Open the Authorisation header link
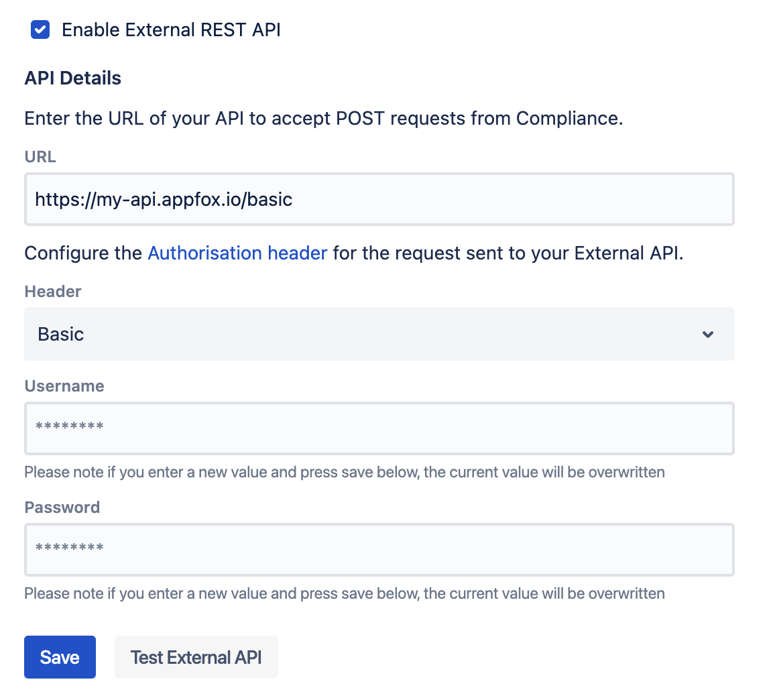Image resolution: width=775 pixels, height=700 pixels. pyautogui.click(x=237, y=253)
